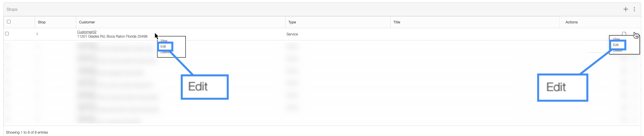This screenshot has height=136, width=644.
Task: Select Edit in the Actions column dropdown
Action: pos(616,45)
